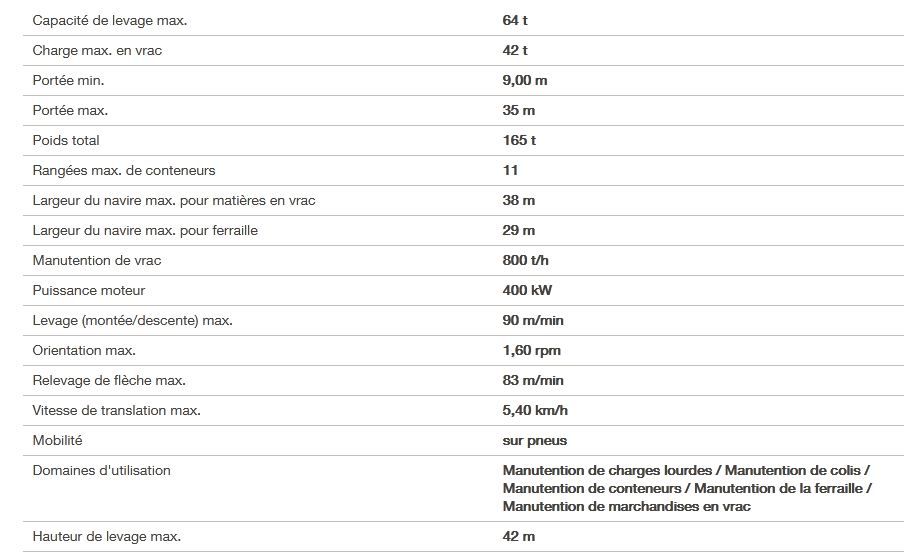This screenshot has height=553, width=904.
Task: Click the 'Domaines d'utilisation' label
Action: point(101,470)
